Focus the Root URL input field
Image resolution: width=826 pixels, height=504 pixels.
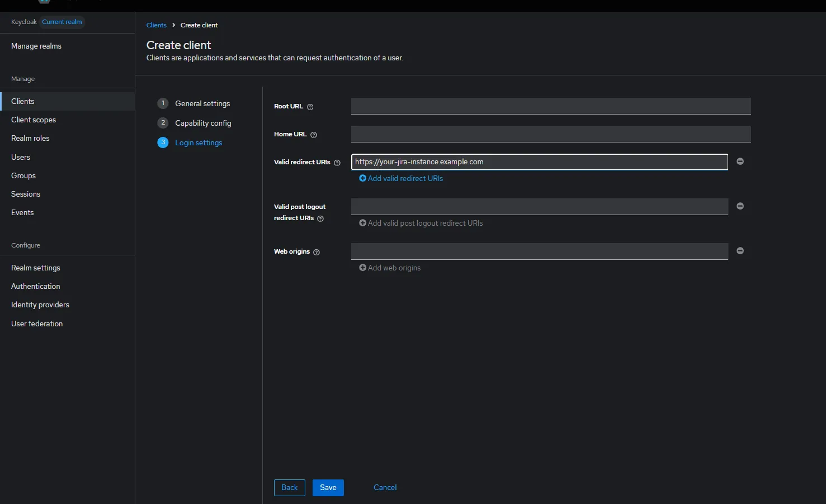pos(551,106)
